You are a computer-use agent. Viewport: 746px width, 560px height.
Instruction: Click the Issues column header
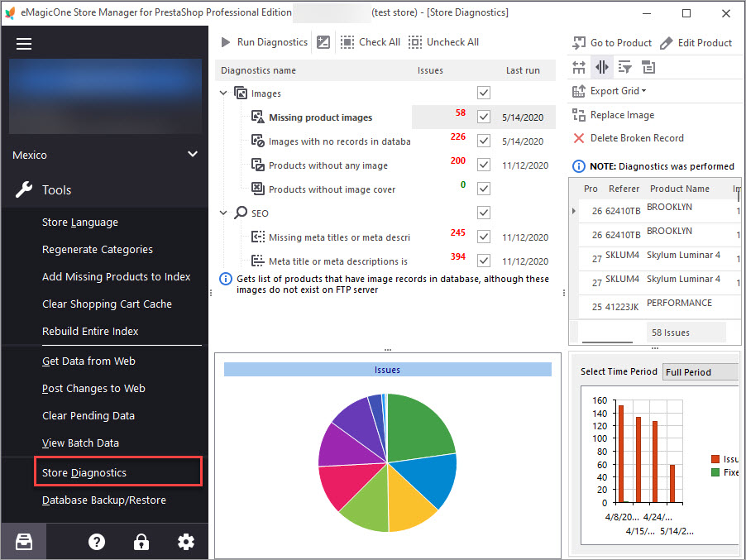(430, 70)
